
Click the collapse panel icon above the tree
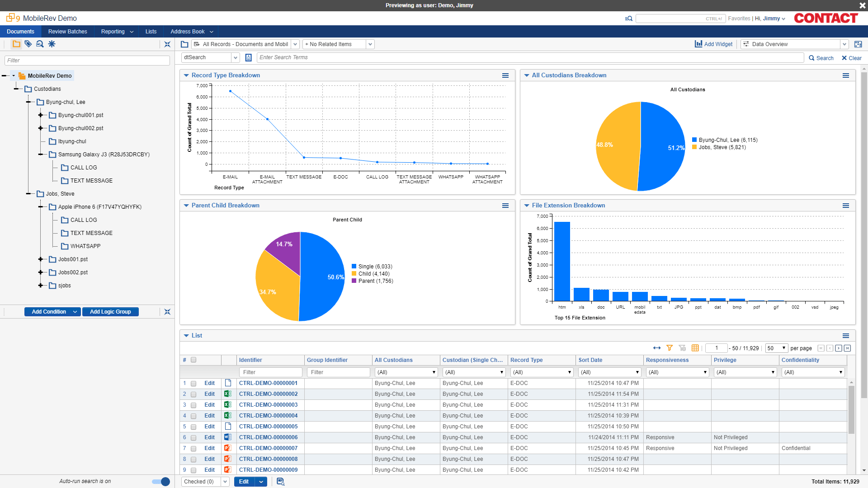(x=167, y=44)
